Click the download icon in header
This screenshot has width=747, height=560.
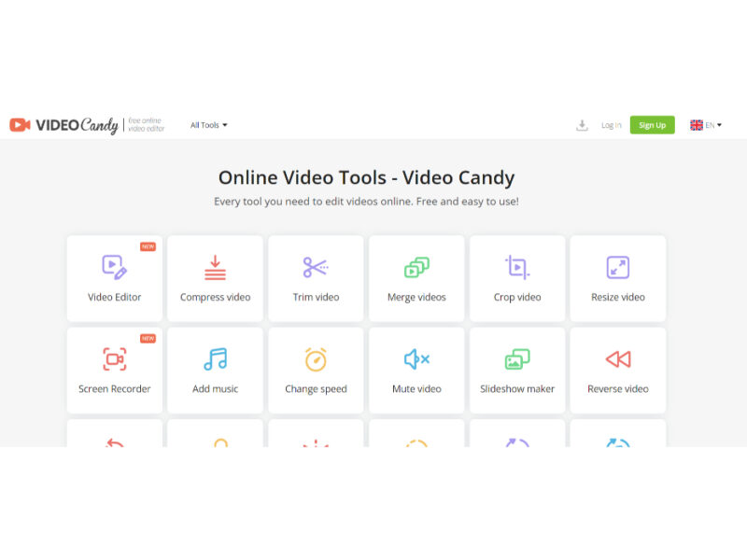click(x=582, y=125)
